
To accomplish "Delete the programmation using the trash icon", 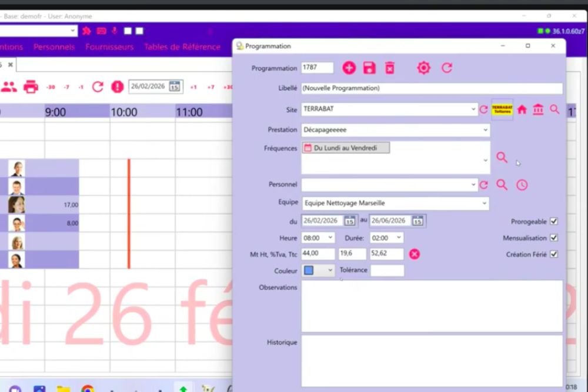I will point(389,68).
